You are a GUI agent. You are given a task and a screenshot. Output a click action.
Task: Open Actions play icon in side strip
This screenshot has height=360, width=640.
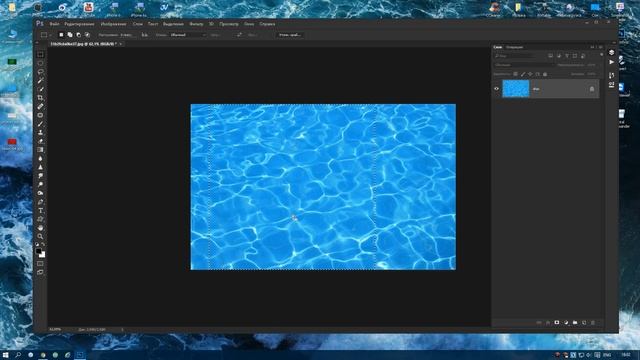click(x=611, y=62)
